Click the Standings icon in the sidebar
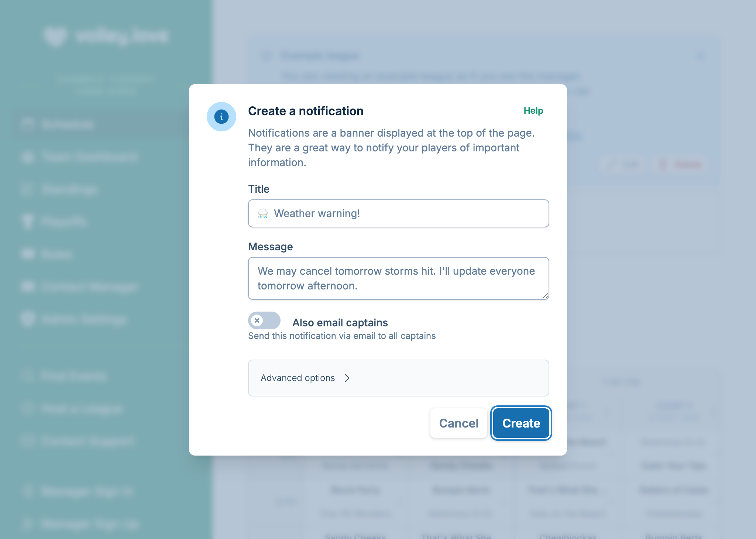Screen dimensions: 756x539 click(27, 189)
